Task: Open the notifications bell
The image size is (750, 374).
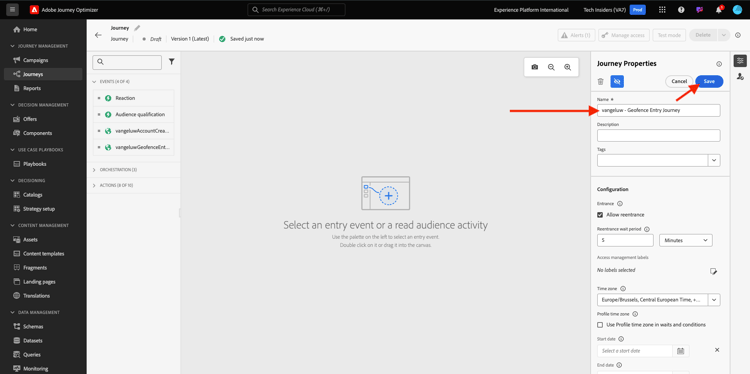Action: pos(719,10)
